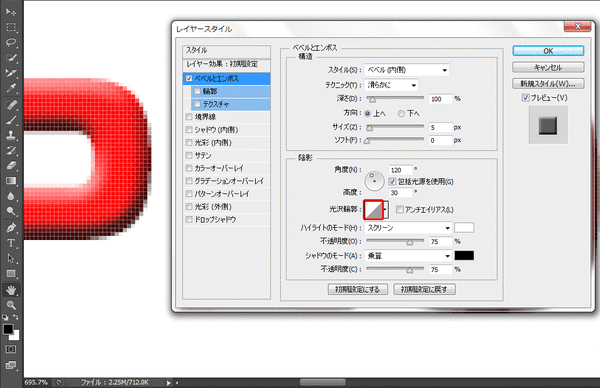Enable the アンチエイリアス checkbox
The image size is (600, 388).
pyautogui.click(x=400, y=209)
